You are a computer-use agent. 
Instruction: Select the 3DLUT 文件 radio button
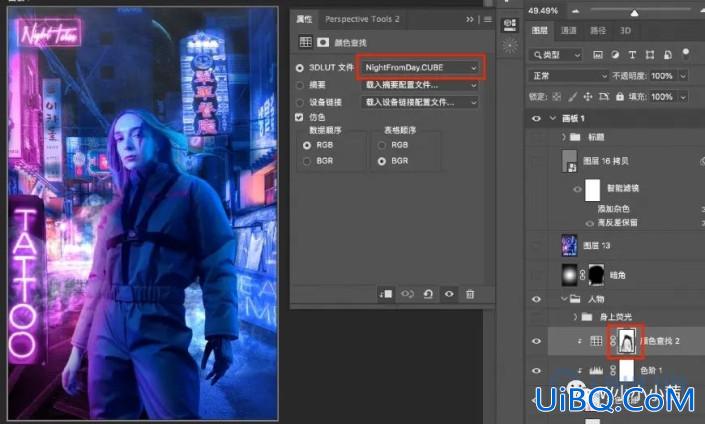(x=300, y=68)
